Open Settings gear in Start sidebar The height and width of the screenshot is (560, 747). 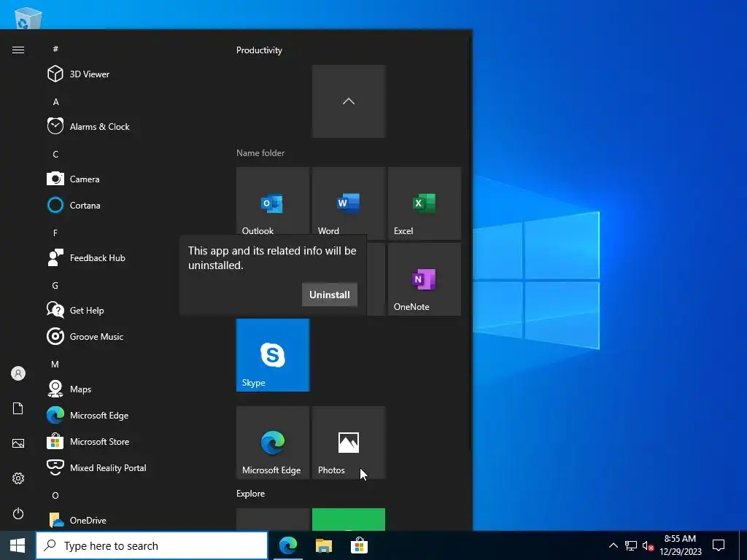18,478
